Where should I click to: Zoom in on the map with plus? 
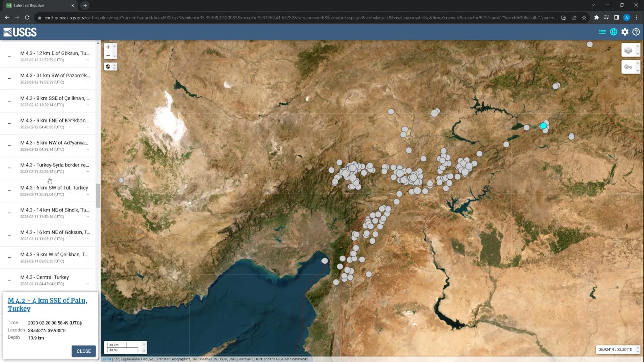coord(108,47)
